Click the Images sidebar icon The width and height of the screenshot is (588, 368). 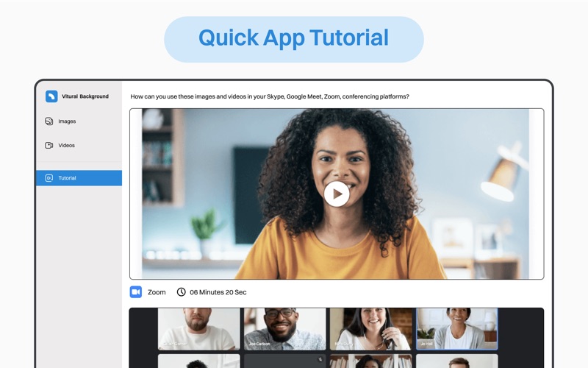tap(49, 121)
